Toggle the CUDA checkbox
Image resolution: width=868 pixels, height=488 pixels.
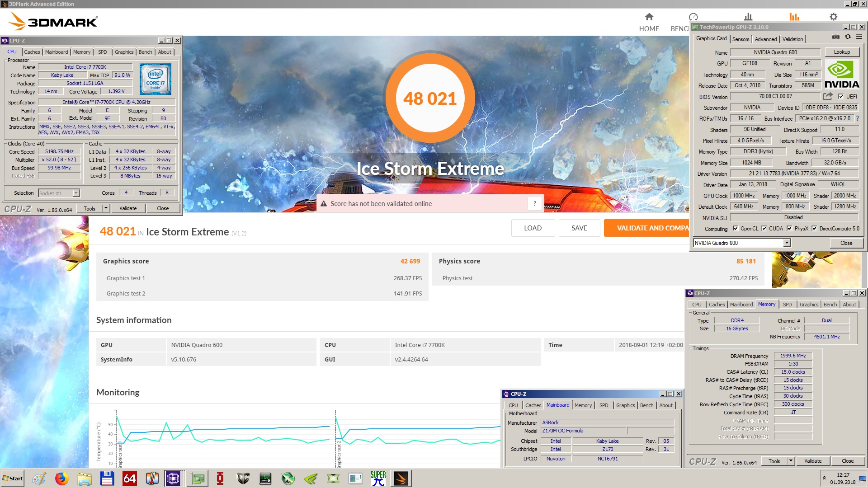point(764,229)
